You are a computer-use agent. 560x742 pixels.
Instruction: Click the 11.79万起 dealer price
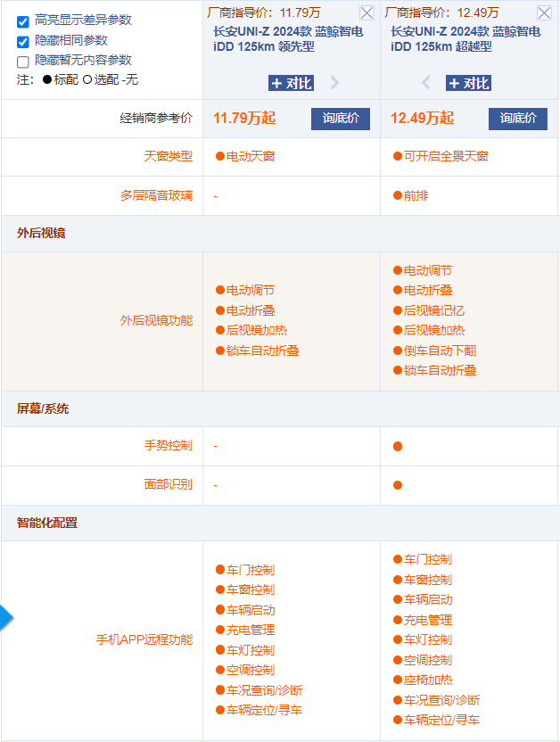244,118
